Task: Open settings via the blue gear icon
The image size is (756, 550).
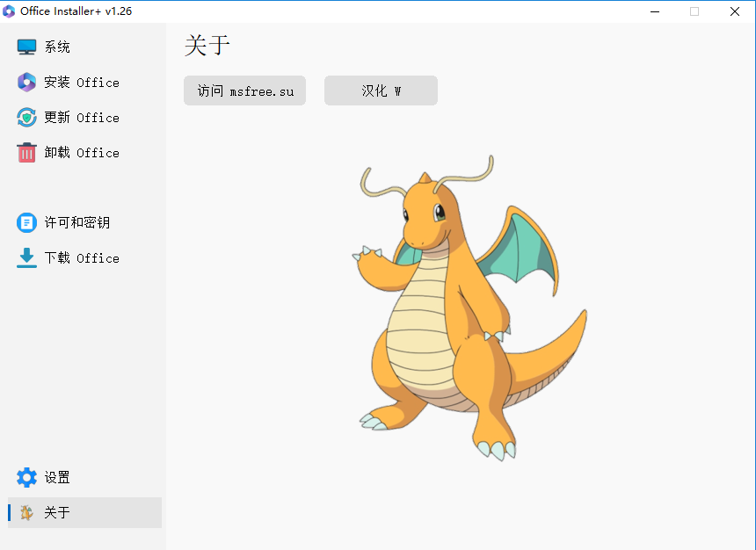Action: pyautogui.click(x=26, y=477)
